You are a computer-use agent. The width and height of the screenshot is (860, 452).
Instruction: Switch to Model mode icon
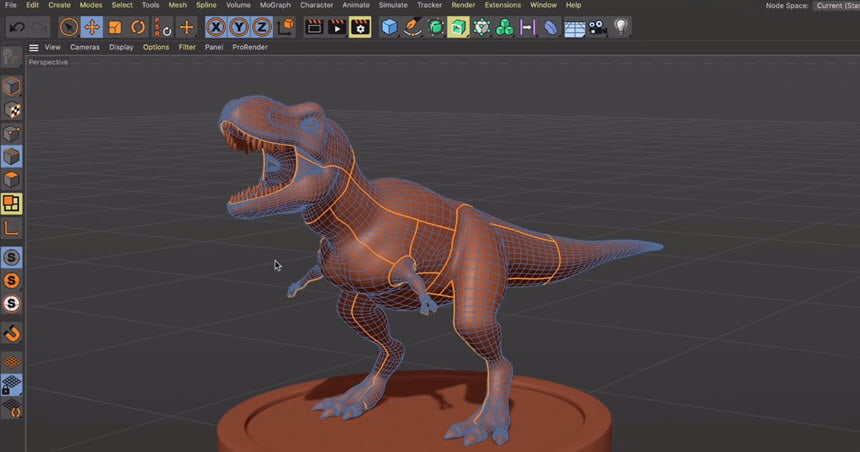pyautogui.click(x=12, y=87)
